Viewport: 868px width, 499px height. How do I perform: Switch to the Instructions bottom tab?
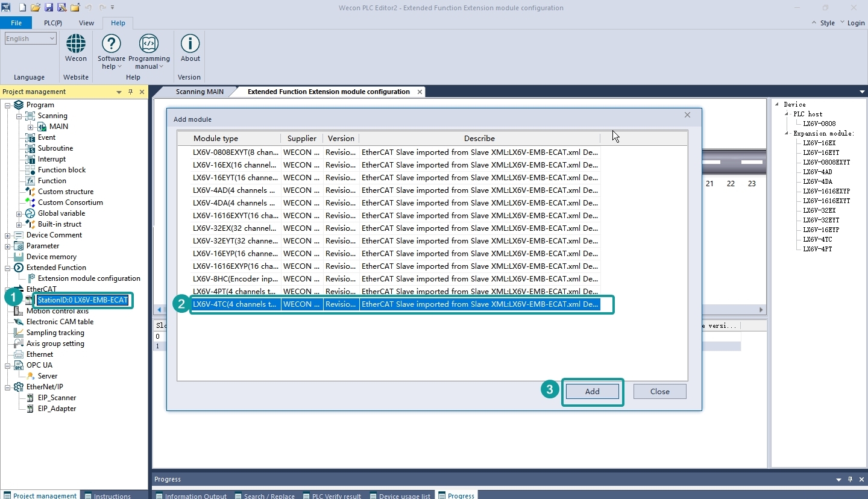pyautogui.click(x=108, y=496)
